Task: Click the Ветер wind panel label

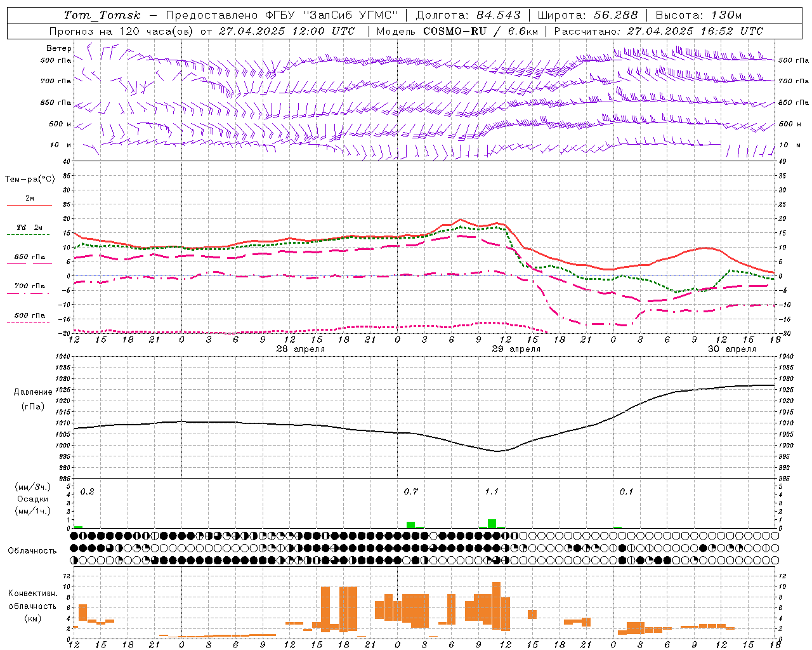Action: pyautogui.click(x=59, y=48)
